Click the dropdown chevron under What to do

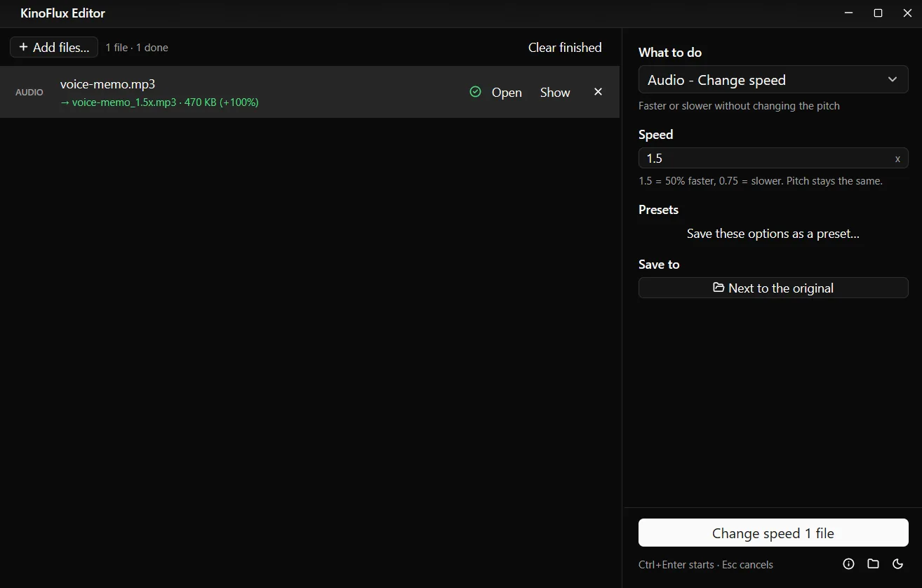pyautogui.click(x=893, y=79)
